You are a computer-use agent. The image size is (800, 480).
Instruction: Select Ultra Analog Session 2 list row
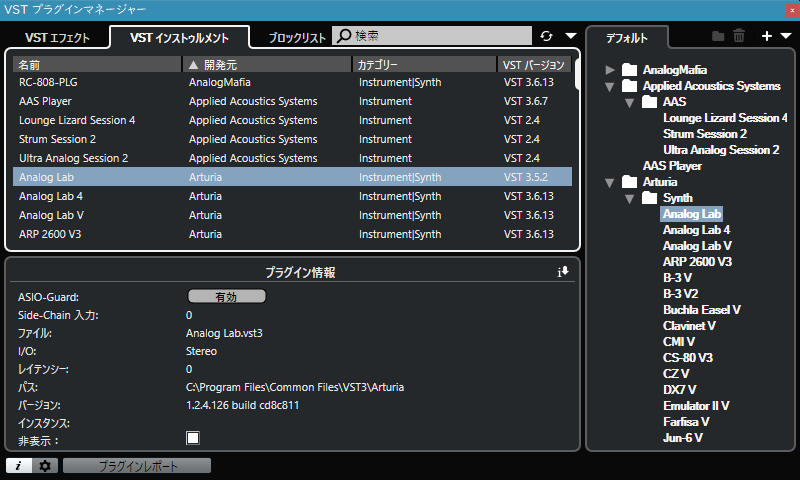coord(292,158)
